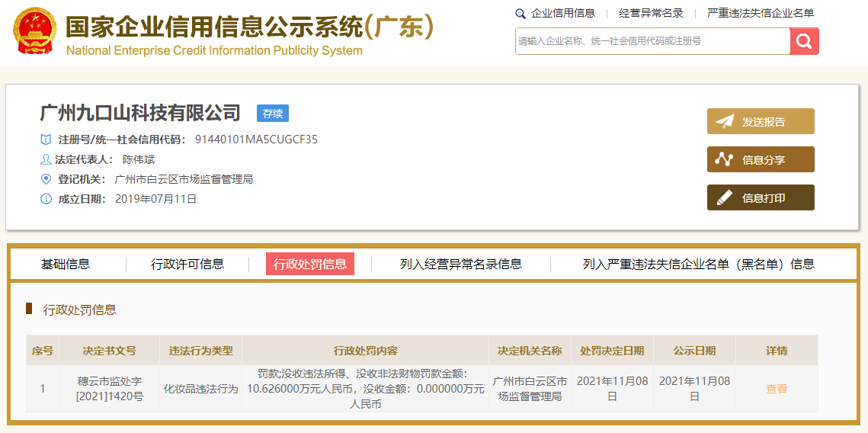Click the penalty content cell with 10.626000万元
The width and height of the screenshot is (868, 433).
(x=365, y=389)
